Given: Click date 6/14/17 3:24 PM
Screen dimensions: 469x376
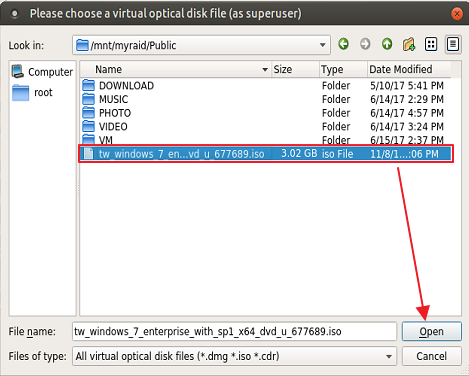Looking at the screenshot, I should 407,127.
